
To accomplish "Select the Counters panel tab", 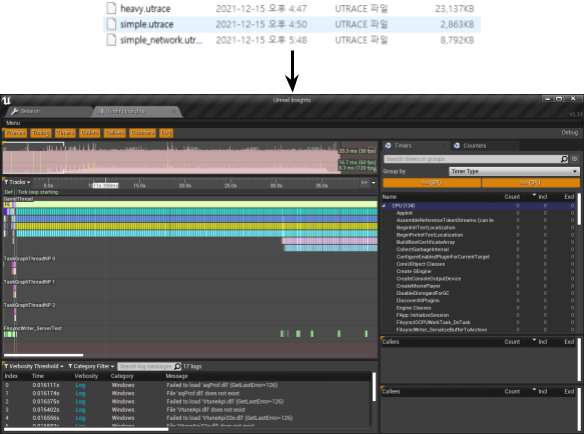I will click(x=484, y=146).
